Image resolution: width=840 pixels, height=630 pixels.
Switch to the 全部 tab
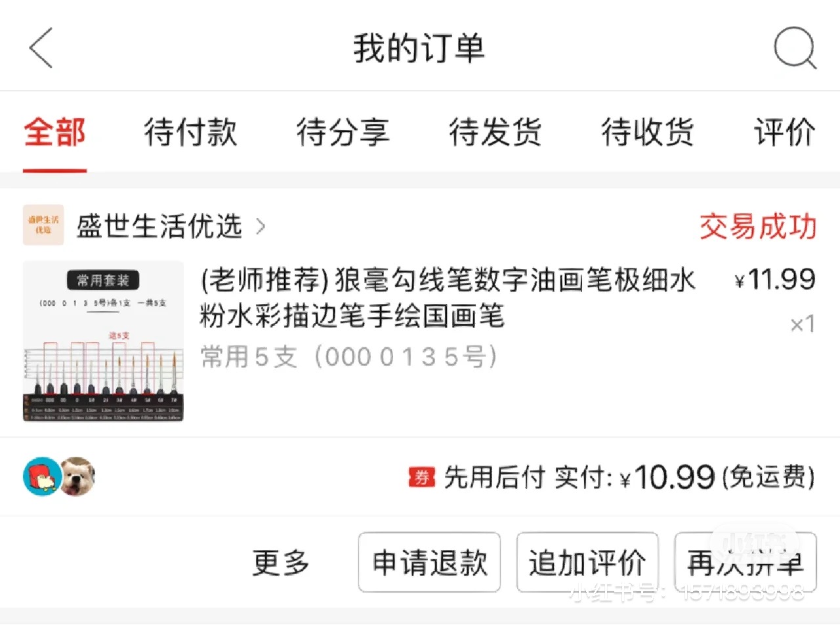[x=54, y=132]
